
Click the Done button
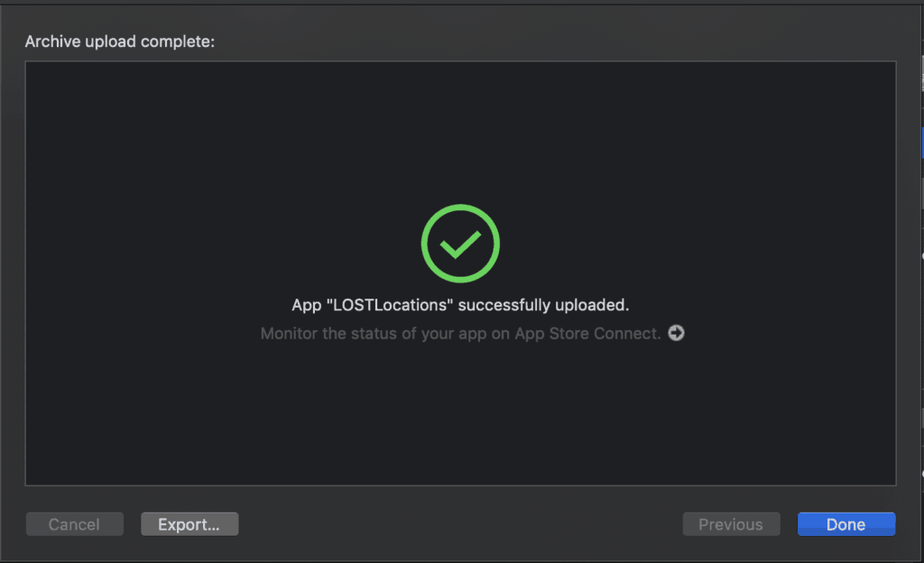coord(846,524)
